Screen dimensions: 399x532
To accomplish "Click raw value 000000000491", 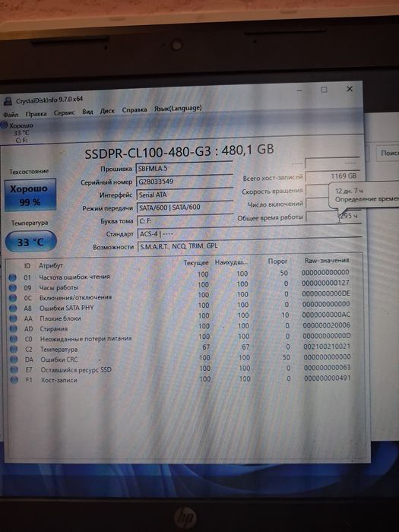I will pyautogui.click(x=328, y=378).
